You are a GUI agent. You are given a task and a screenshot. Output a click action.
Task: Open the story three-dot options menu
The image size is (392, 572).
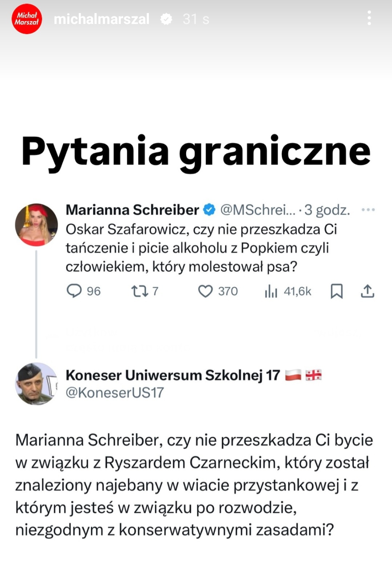(x=369, y=18)
